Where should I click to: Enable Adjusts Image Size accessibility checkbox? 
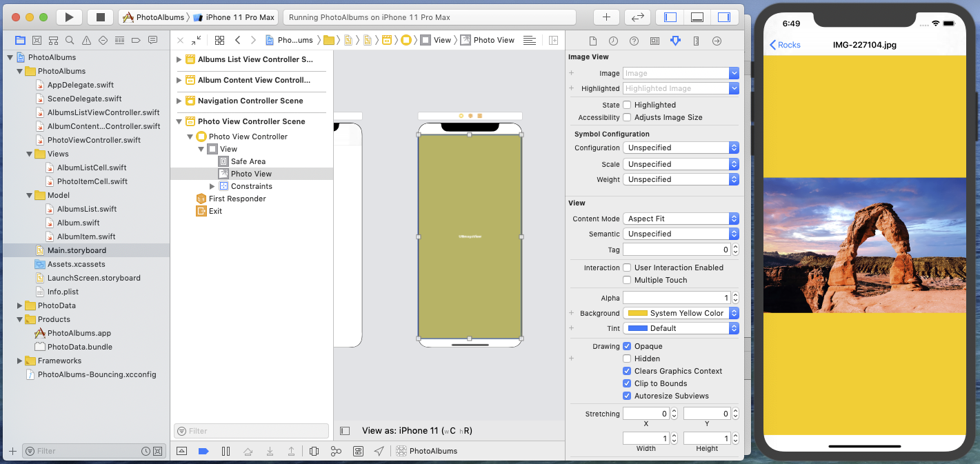pyautogui.click(x=627, y=117)
